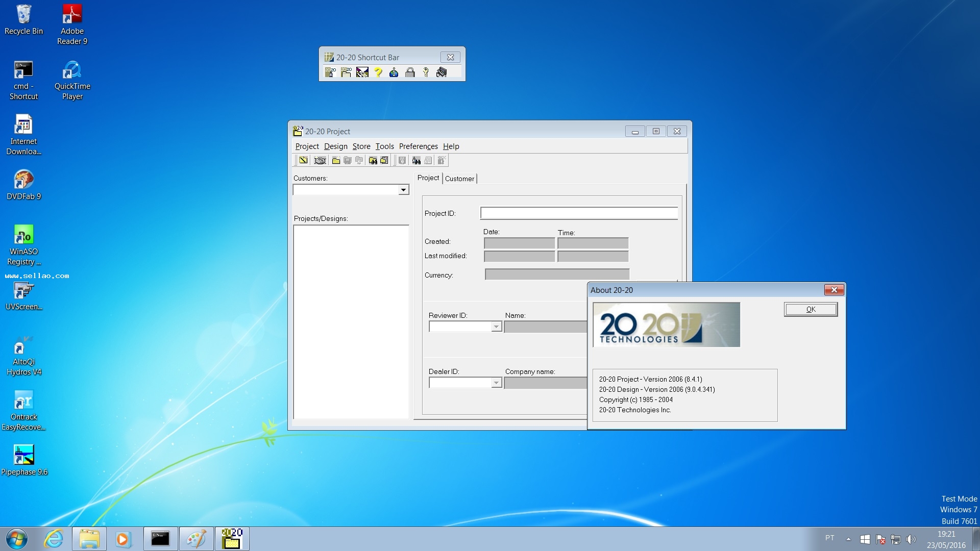Click the new project toolbar icon
Viewport: 980px width, 551px height.
coord(303,160)
